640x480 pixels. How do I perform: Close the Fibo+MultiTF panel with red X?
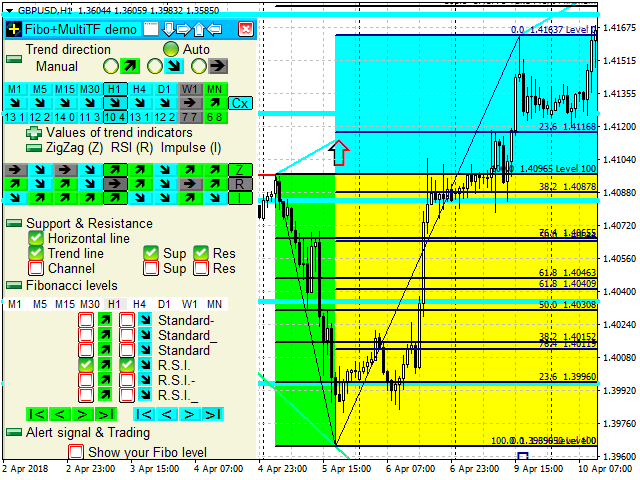246,29
